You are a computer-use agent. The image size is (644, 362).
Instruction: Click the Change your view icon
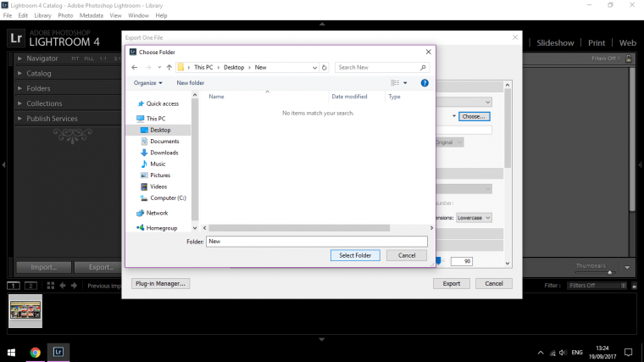point(395,83)
